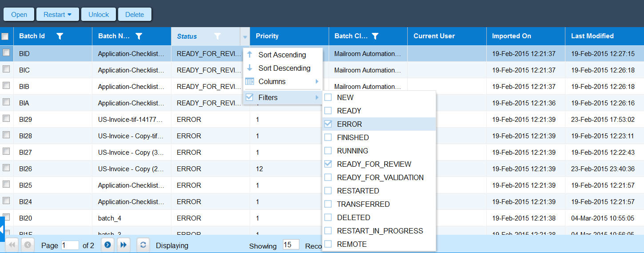The width and height of the screenshot is (644, 253).
Task: Go to the previous page
Action: [28, 245]
